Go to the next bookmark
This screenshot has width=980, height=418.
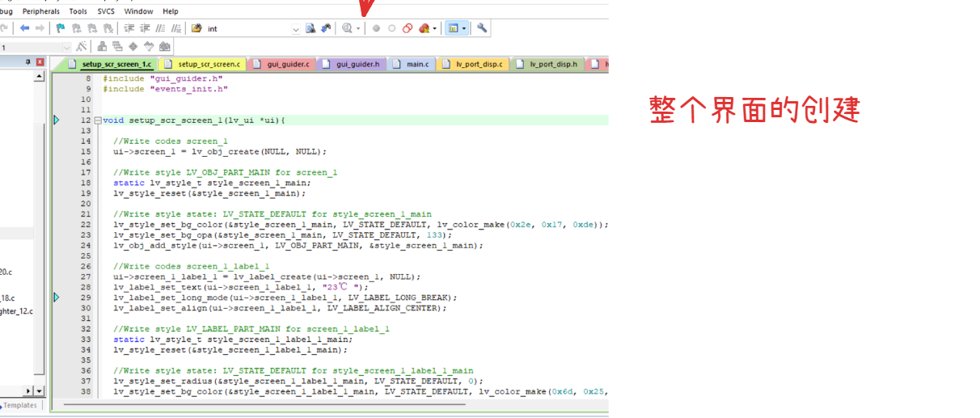(x=91, y=28)
